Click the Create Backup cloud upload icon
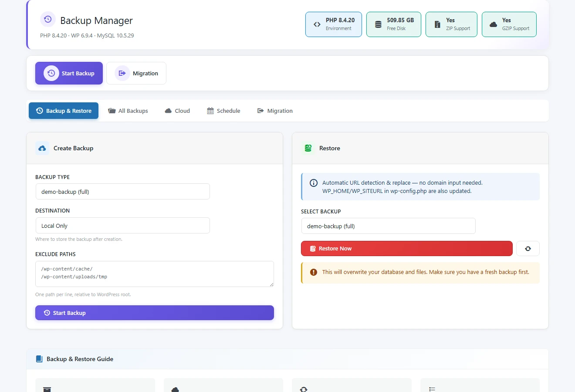575x392 pixels. [x=42, y=148]
